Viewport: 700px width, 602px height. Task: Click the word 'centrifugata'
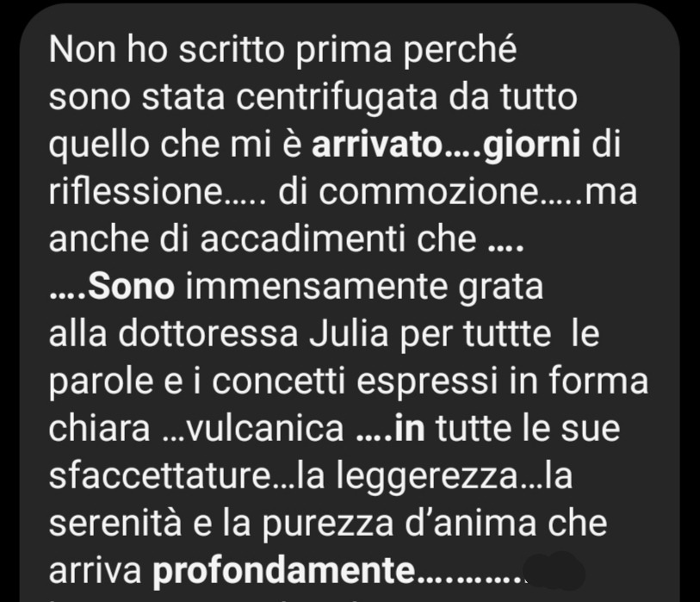point(336,98)
